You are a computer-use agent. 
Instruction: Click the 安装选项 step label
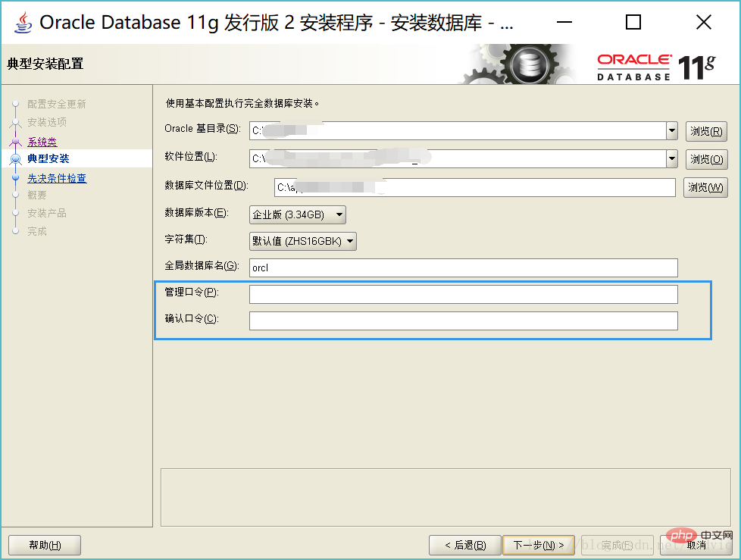coord(47,122)
